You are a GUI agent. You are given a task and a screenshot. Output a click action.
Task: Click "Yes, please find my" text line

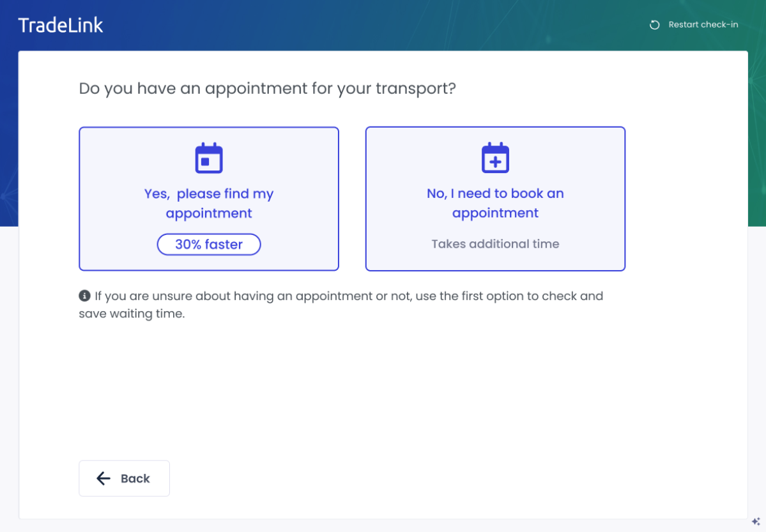tap(209, 194)
